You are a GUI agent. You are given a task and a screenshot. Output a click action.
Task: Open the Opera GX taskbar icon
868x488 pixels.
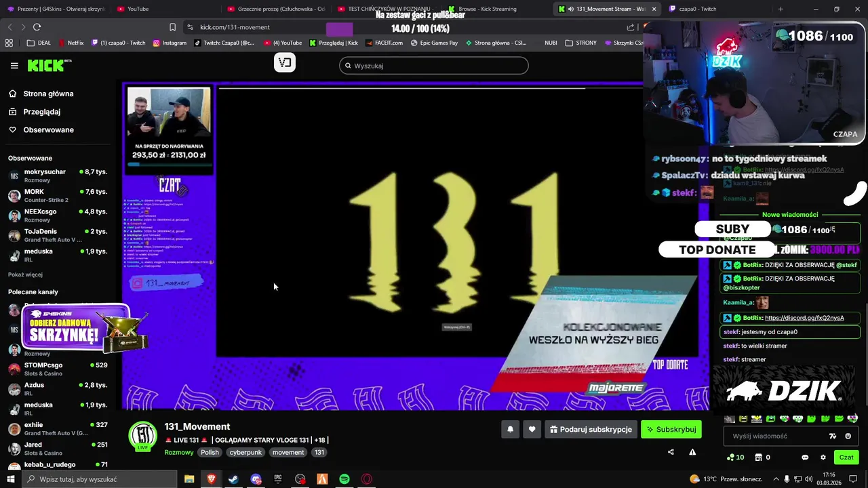(367, 479)
